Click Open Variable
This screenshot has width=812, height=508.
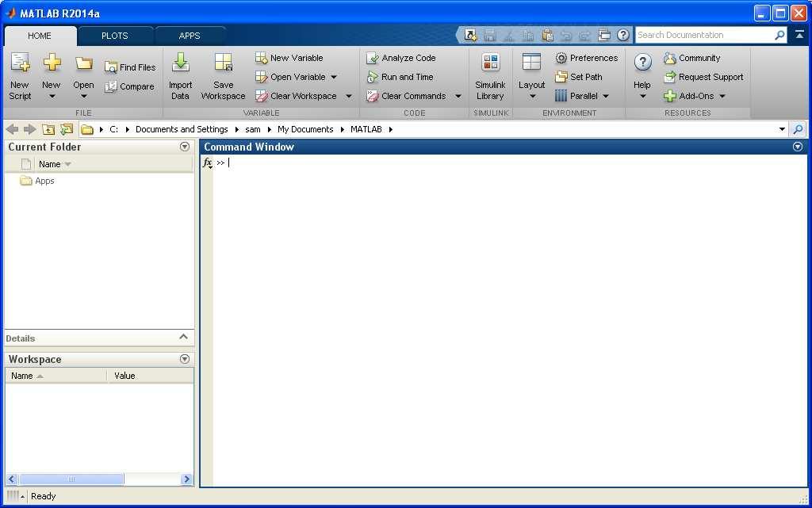click(291, 77)
